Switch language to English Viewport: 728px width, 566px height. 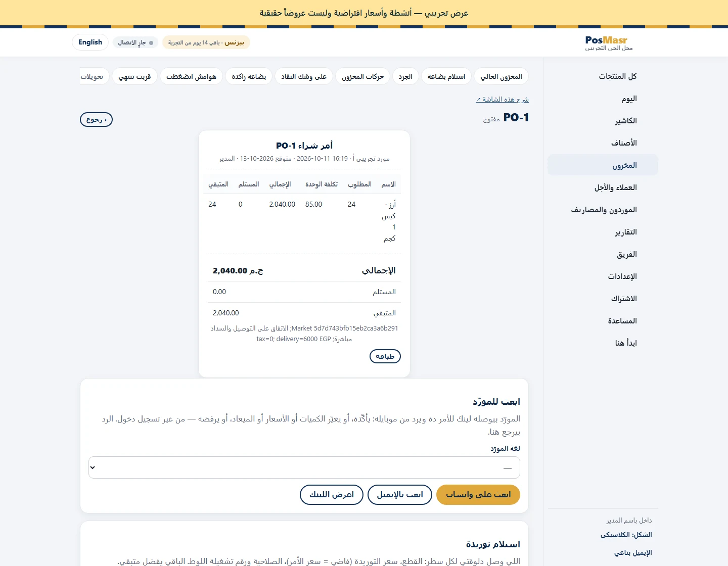point(90,42)
